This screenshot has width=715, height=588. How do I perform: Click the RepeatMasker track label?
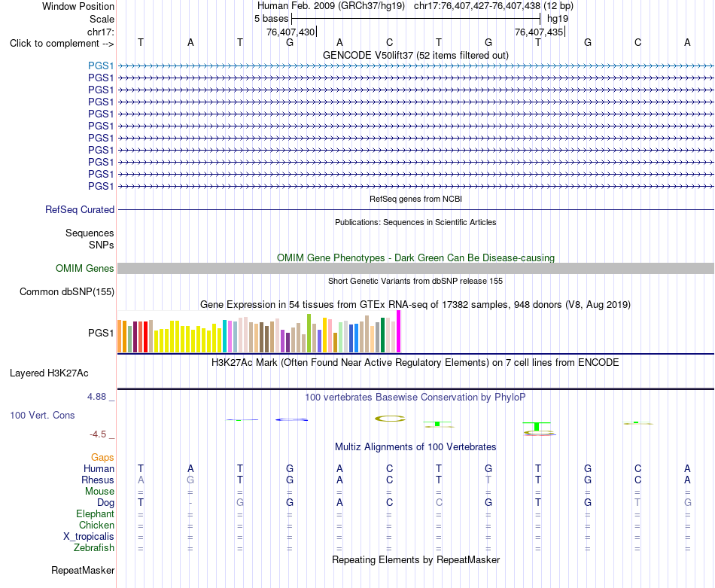pos(83,570)
